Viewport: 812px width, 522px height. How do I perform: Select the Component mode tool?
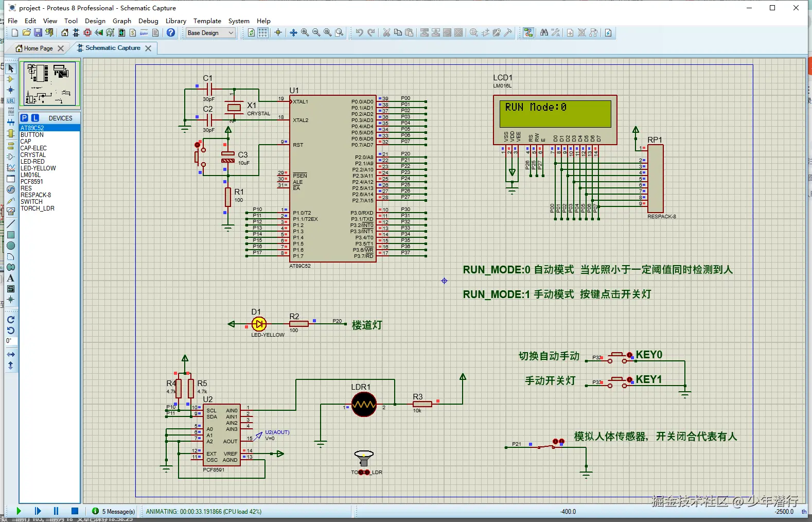(10, 79)
